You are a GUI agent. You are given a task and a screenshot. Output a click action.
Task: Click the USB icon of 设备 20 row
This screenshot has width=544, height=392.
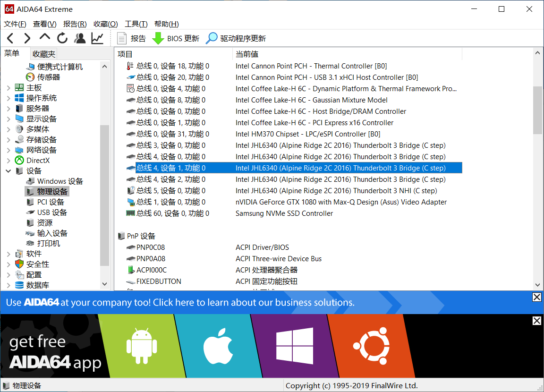coord(130,77)
